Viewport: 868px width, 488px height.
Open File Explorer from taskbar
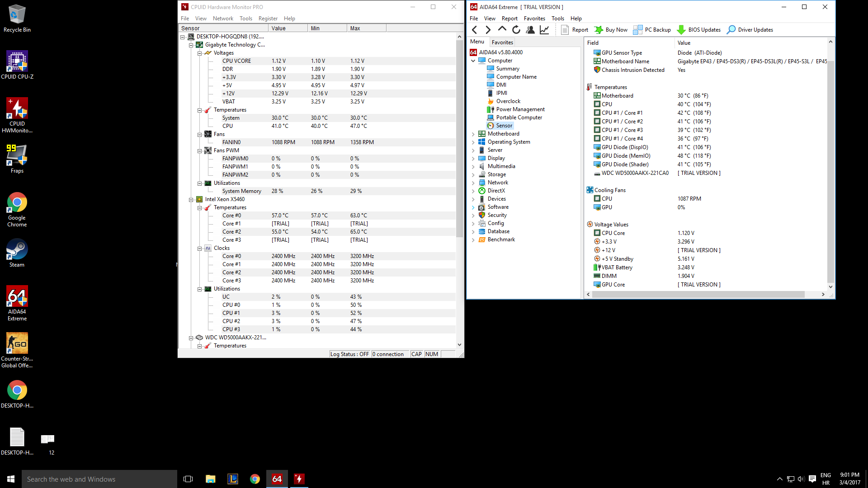point(211,479)
